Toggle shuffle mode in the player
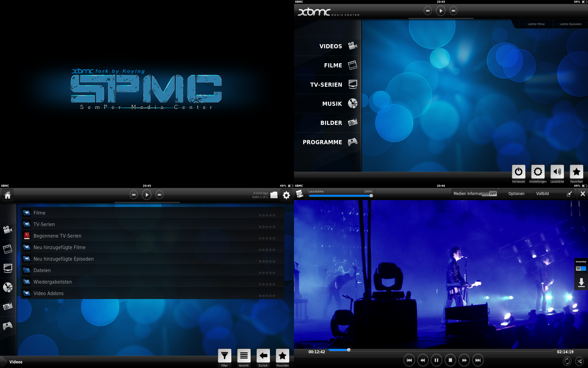The image size is (588, 368). coord(580,361)
